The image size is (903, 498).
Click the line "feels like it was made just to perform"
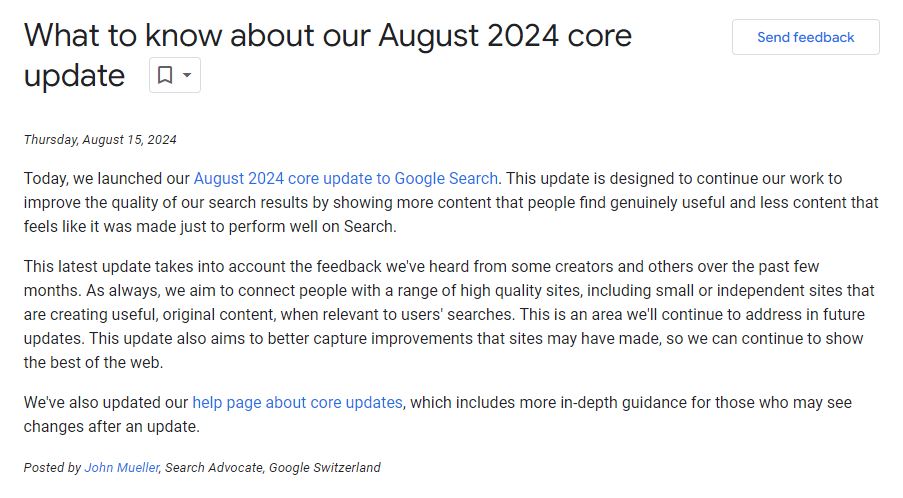(210, 226)
